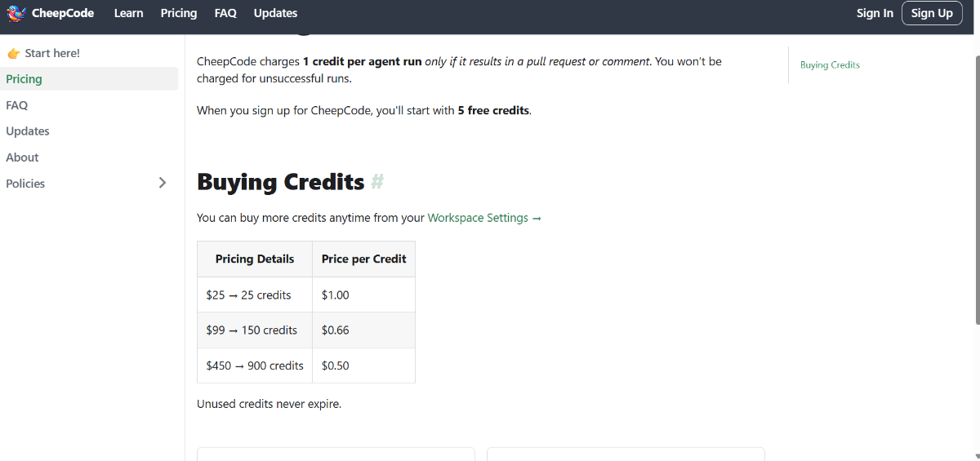
Task: Select Pricing in the top navigation bar
Action: pyautogui.click(x=179, y=13)
